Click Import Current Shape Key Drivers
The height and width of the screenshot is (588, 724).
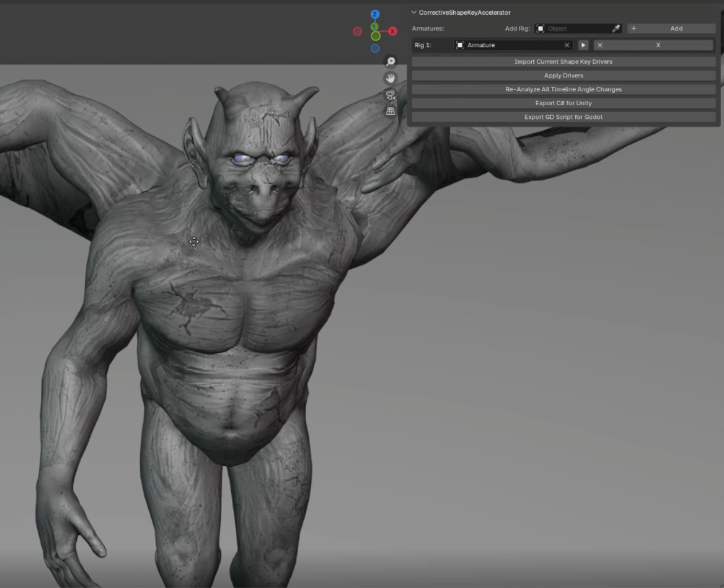(563, 62)
